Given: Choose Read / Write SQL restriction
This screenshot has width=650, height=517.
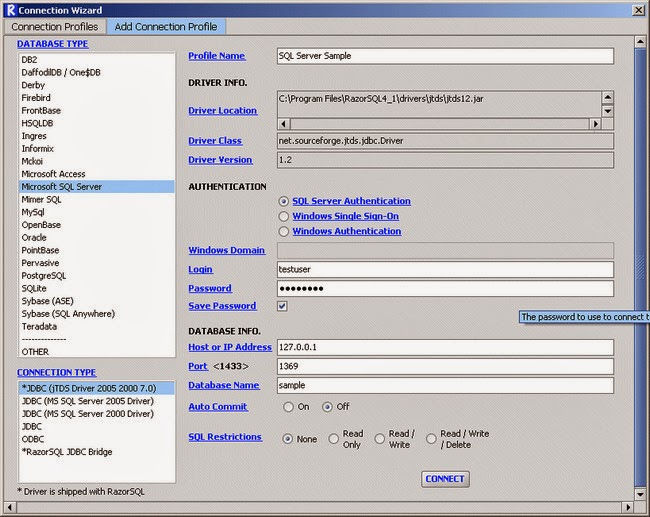Looking at the screenshot, I should click(x=380, y=439).
